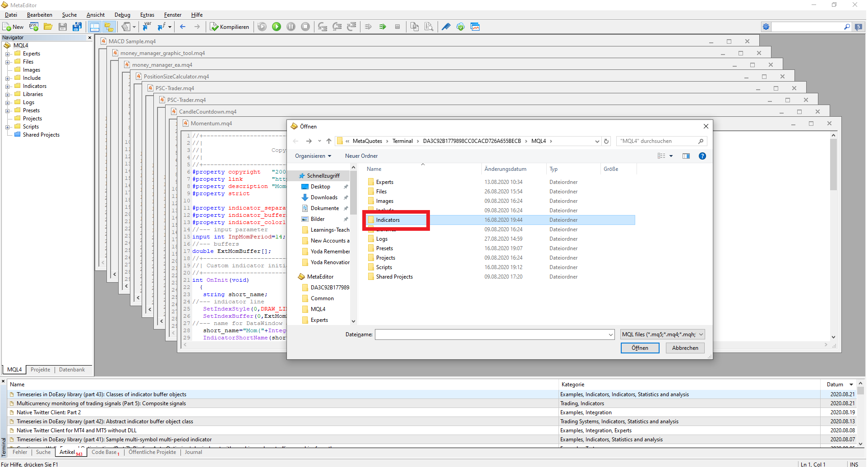
Task: Expand the Experts node in Navigator
Action: pyautogui.click(x=8, y=54)
